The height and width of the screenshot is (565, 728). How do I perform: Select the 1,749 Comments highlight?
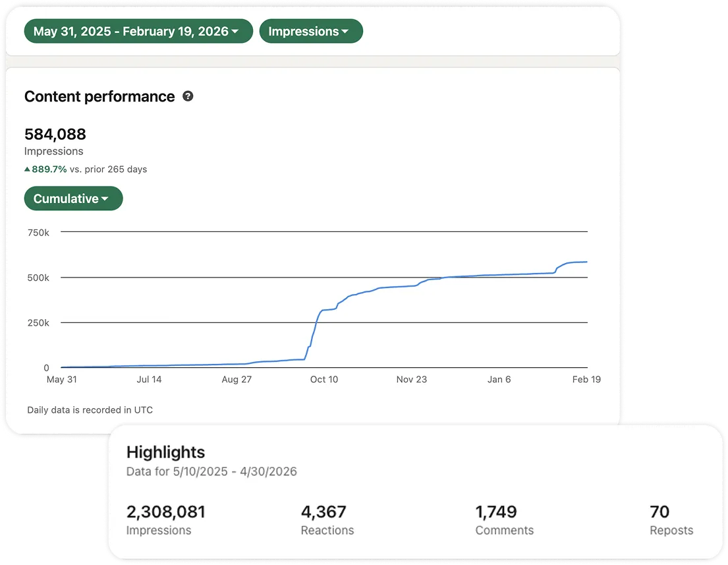504,520
